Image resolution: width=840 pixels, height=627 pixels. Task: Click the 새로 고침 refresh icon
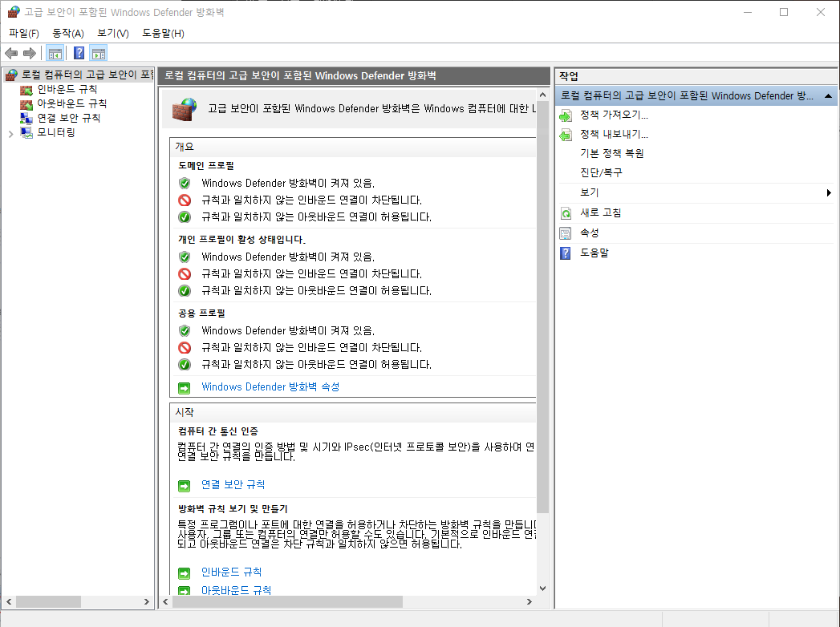565,212
